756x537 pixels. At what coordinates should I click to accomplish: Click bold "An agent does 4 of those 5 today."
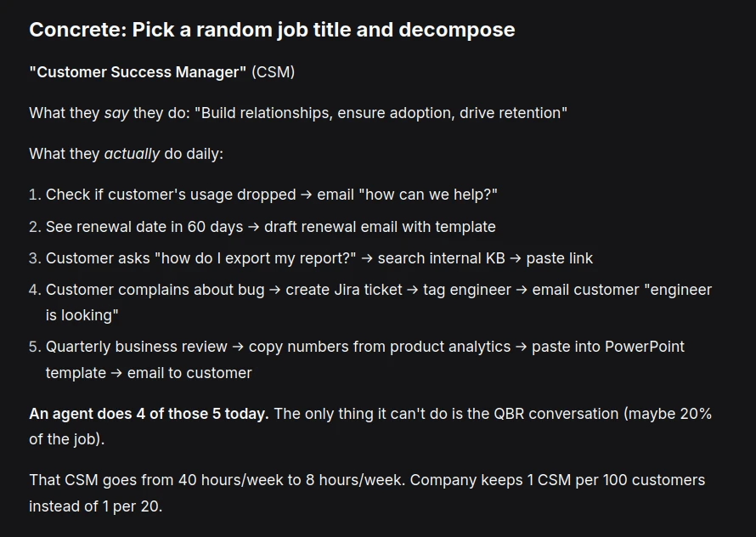[149, 414]
